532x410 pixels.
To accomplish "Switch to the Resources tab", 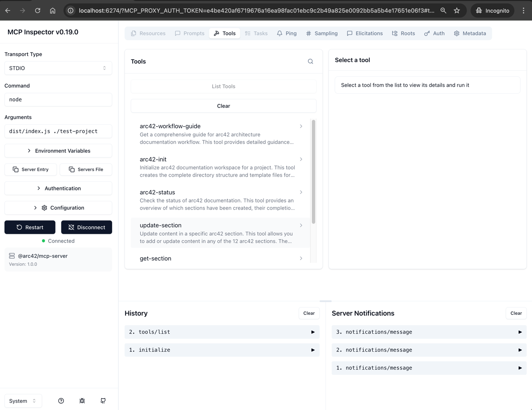I will (148, 33).
